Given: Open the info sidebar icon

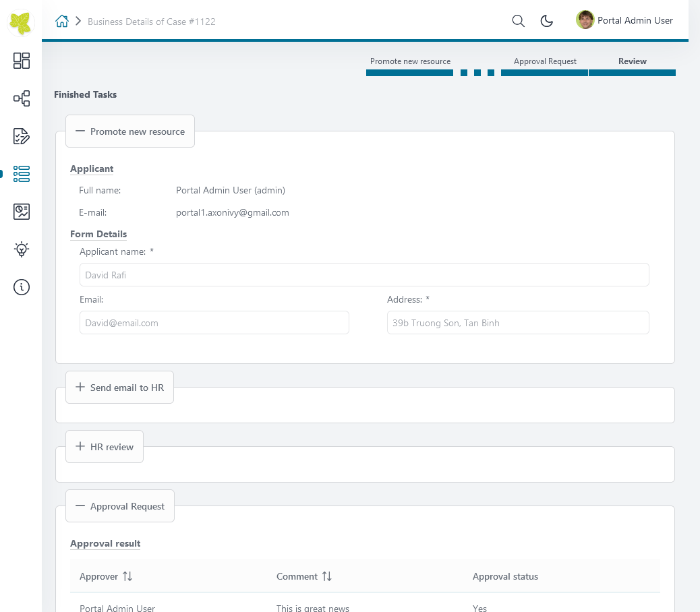Looking at the screenshot, I should click(21, 287).
